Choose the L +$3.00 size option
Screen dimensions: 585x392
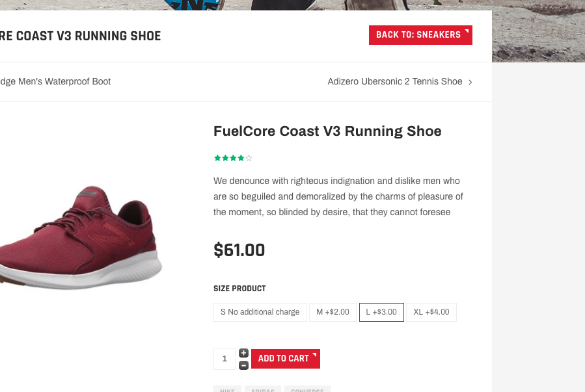381,312
